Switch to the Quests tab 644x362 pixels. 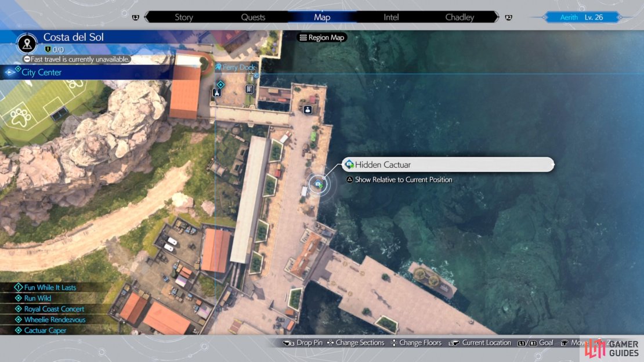pos(253,17)
